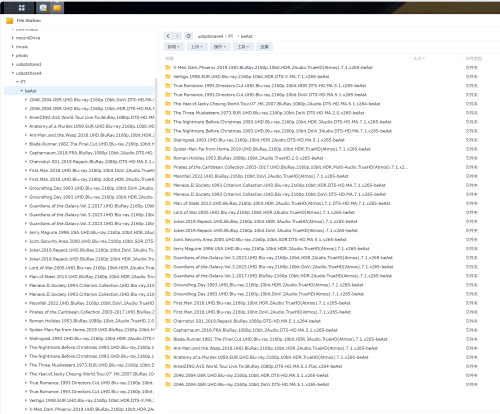
Task: Open the 上传 (Upload) dropdown
Action: [x=197, y=47]
